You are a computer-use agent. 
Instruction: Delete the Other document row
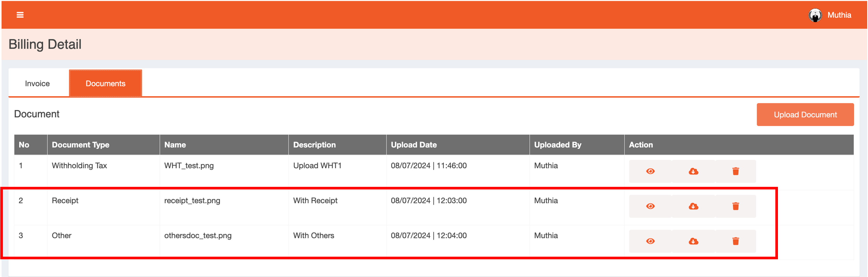point(735,241)
